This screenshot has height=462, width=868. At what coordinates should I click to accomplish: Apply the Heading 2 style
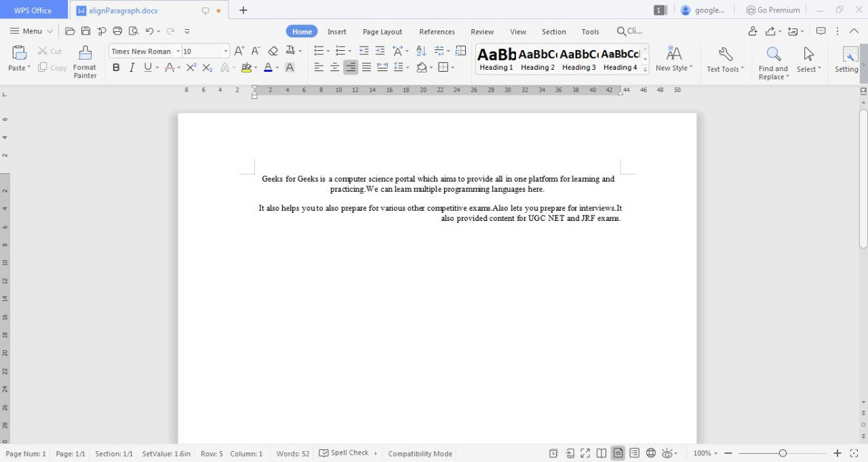point(538,59)
